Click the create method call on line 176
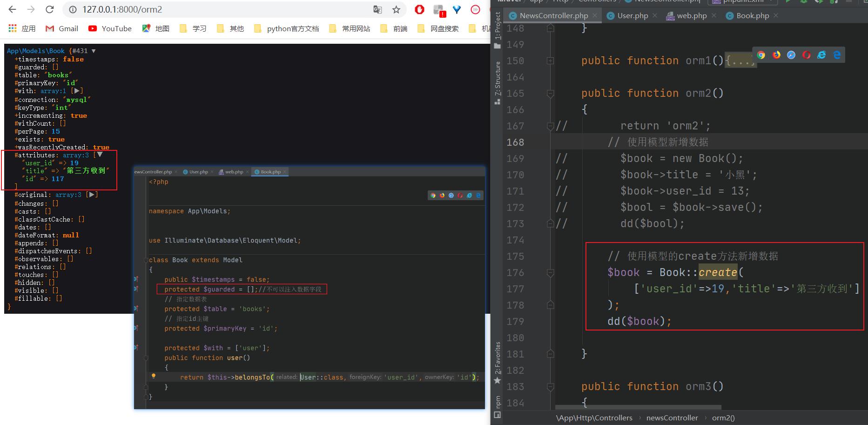The width and height of the screenshot is (868, 425). (x=718, y=272)
